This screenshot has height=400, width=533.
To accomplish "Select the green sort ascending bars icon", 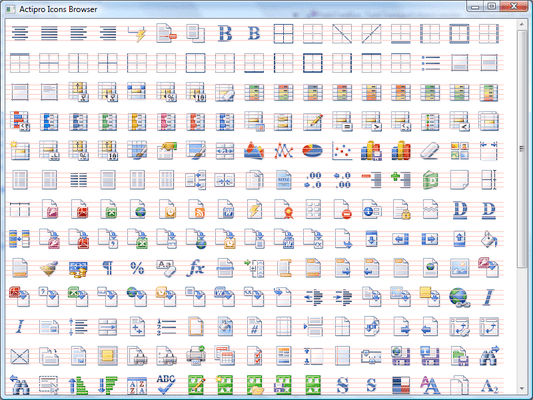I will [78, 385].
